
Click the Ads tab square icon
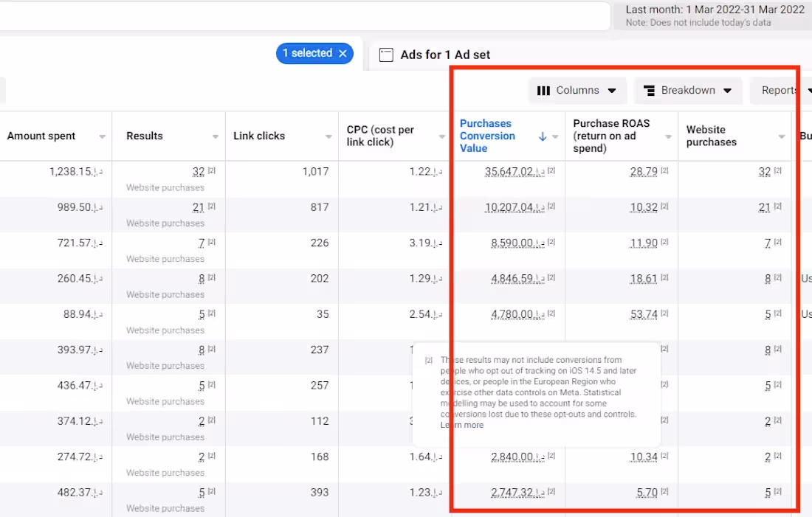click(385, 55)
